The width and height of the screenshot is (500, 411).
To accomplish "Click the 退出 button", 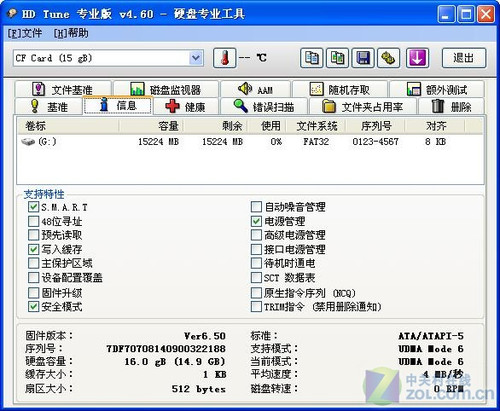I will [464, 58].
